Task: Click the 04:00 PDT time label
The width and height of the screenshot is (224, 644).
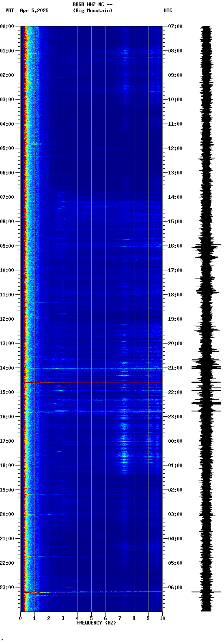Action: (x=7, y=124)
